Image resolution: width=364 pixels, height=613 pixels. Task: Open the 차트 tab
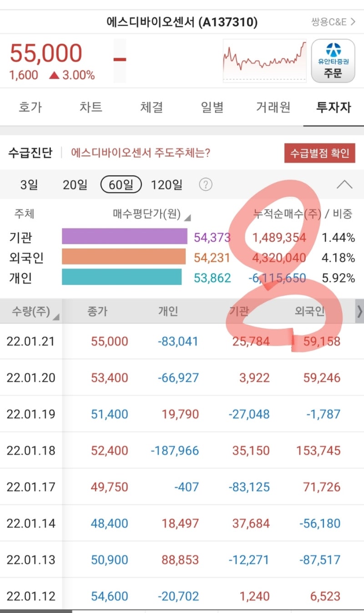point(91,107)
